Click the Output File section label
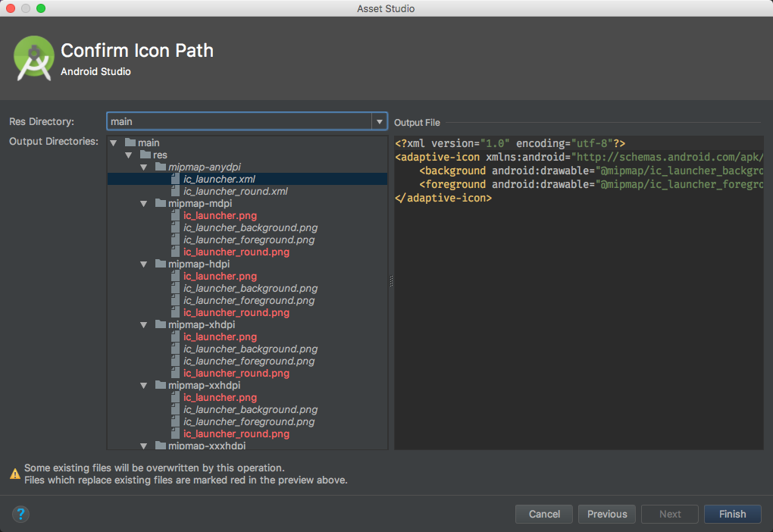 pyautogui.click(x=417, y=122)
